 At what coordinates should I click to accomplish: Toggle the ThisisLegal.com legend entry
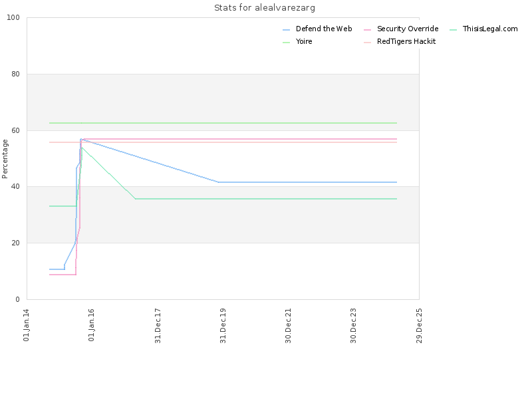pyautogui.click(x=489, y=29)
